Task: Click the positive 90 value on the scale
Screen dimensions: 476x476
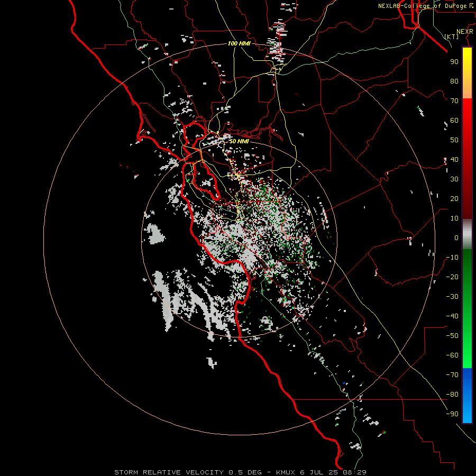Action: click(x=454, y=62)
